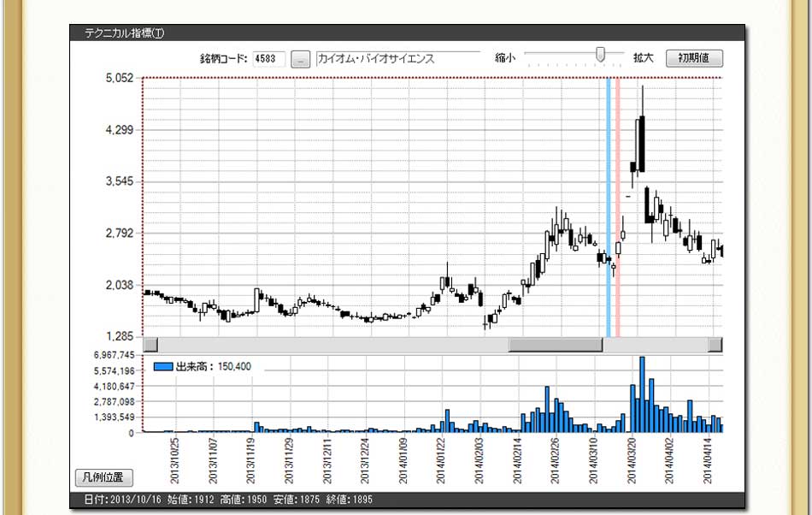Click the 5,052 price label on the axis
812x515 pixels.
pyautogui.click(x=118, y=78)
